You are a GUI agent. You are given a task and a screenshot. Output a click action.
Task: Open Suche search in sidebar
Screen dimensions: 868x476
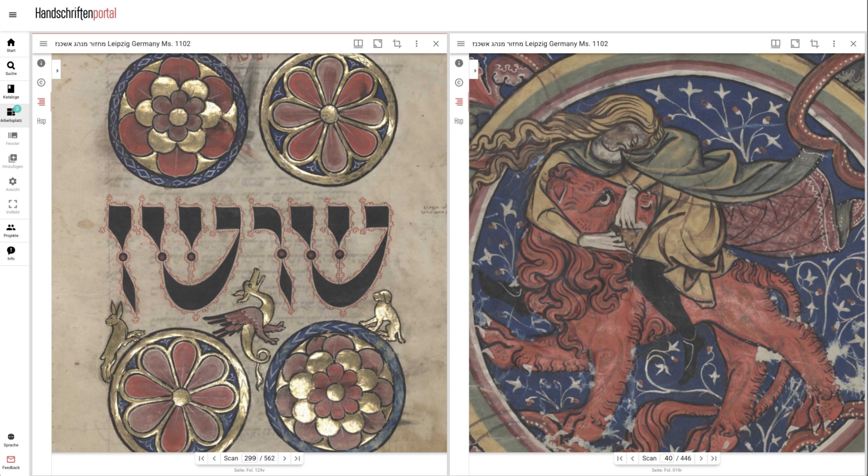(x=11, y=68)
